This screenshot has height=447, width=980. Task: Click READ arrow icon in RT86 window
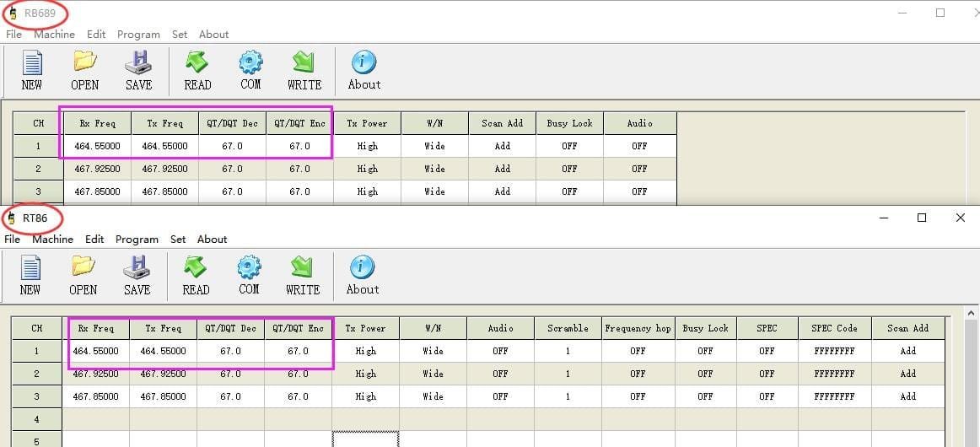click(x=196, y=267)
